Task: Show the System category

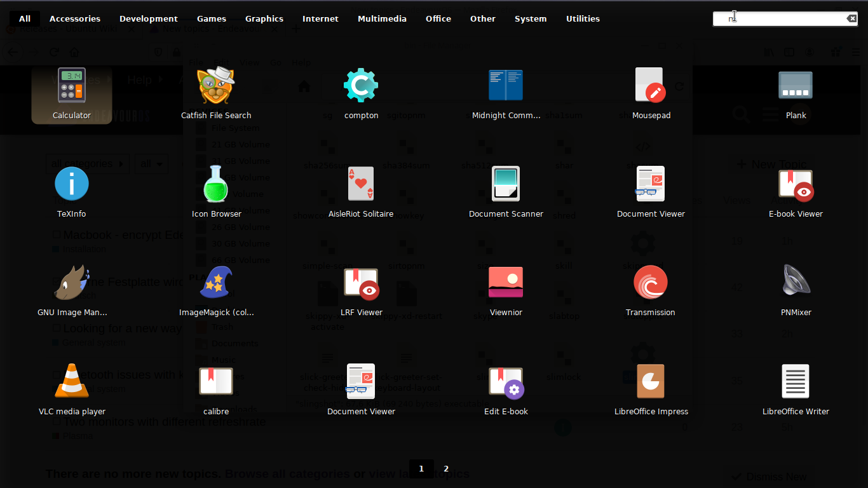Action: coord(531,18)
